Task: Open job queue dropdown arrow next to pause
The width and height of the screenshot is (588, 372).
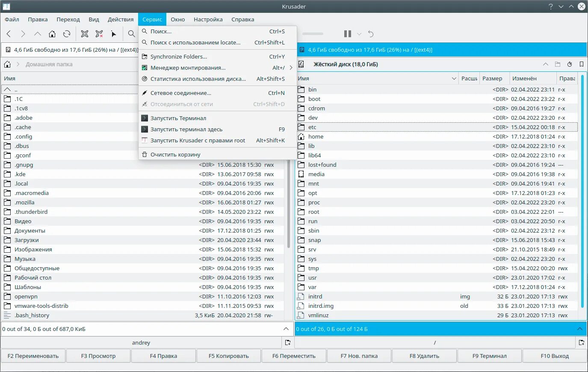Action: (x=359, y=34)
